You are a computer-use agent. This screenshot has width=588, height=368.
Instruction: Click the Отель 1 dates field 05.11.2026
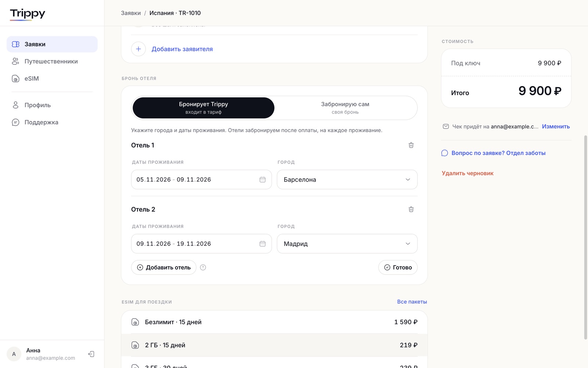point(201,180)
